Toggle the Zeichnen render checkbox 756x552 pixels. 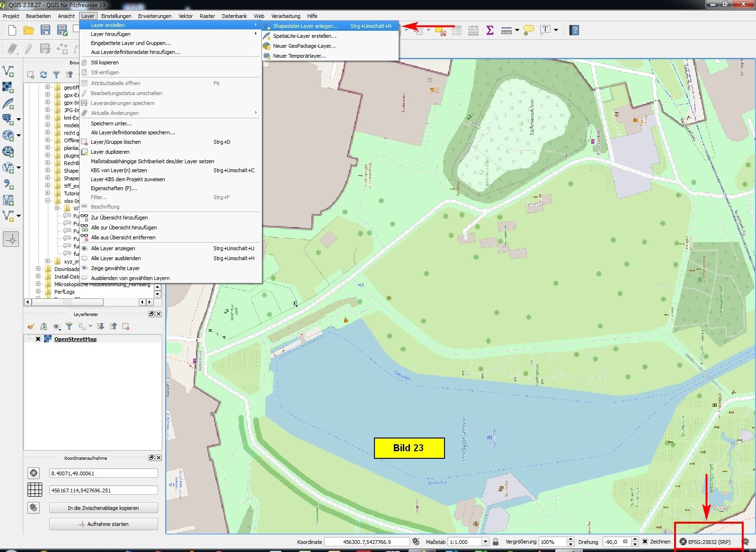point(645,542)
